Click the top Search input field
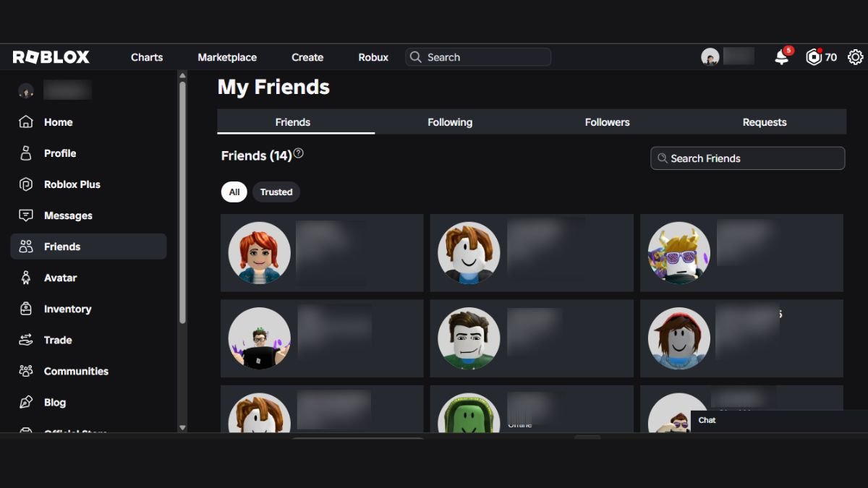 478,57
